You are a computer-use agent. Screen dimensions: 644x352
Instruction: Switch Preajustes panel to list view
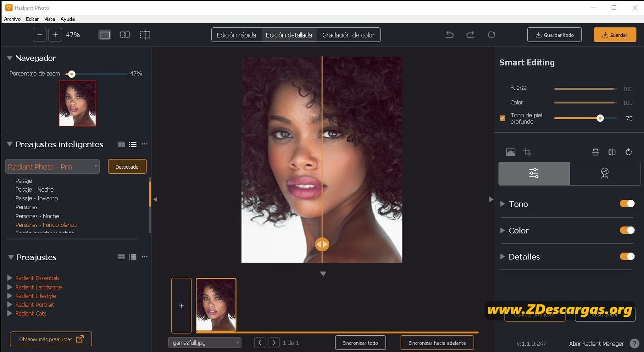coord(133,257)
